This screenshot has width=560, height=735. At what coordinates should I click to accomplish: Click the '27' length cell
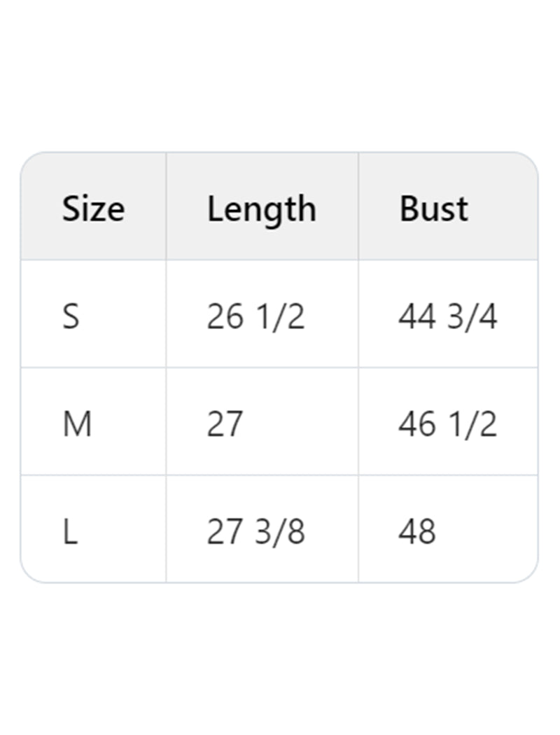pyautogui.click(x=225, y=424)
